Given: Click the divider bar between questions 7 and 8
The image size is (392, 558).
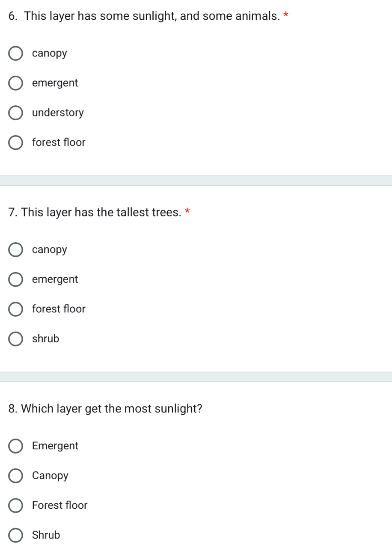Looking at the screenshot, I should point(196,377).
